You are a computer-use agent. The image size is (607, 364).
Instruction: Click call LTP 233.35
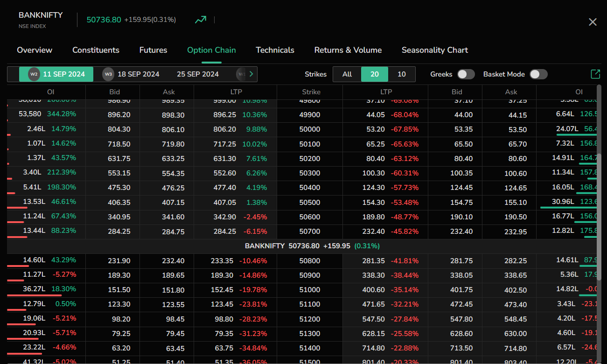[x=223, y=261]
